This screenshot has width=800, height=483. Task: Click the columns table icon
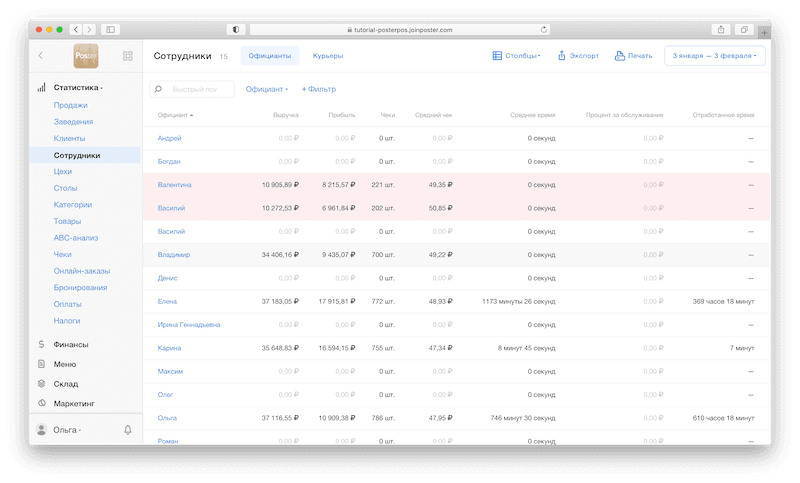click(497, 56)
